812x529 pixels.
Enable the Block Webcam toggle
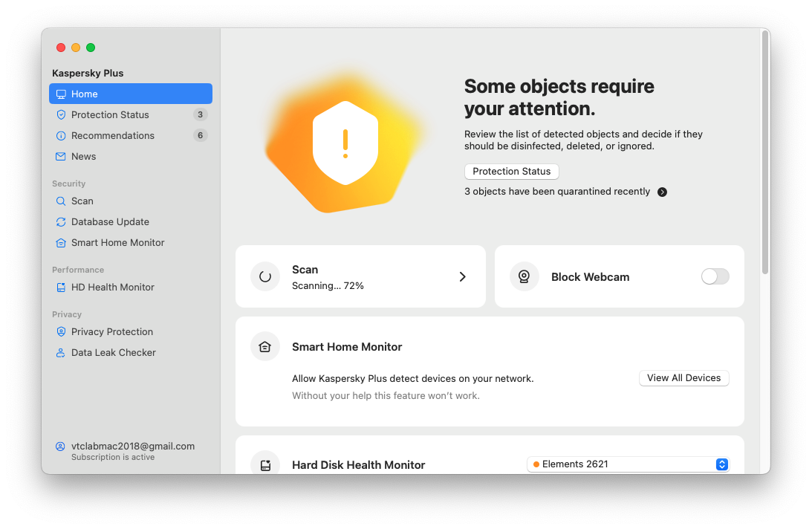[715, 276]
